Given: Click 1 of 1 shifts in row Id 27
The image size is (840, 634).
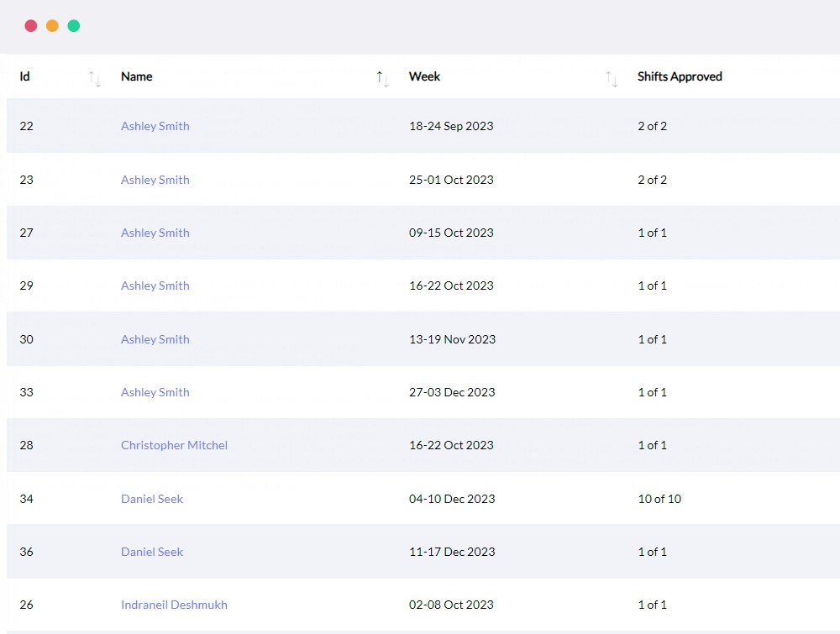Looking at the screenshot, I should [652, 233].
